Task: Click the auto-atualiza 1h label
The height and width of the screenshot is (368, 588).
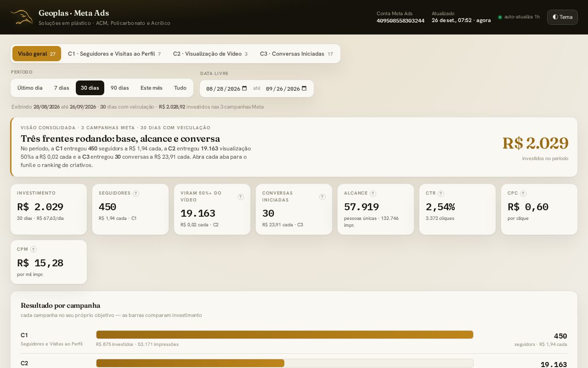Action: click(x=522, y=17)
